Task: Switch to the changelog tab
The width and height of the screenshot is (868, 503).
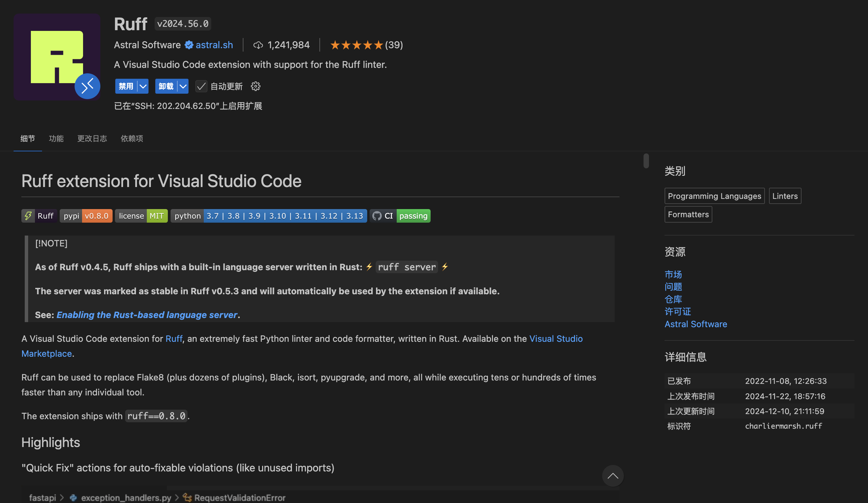Action: 92,138
